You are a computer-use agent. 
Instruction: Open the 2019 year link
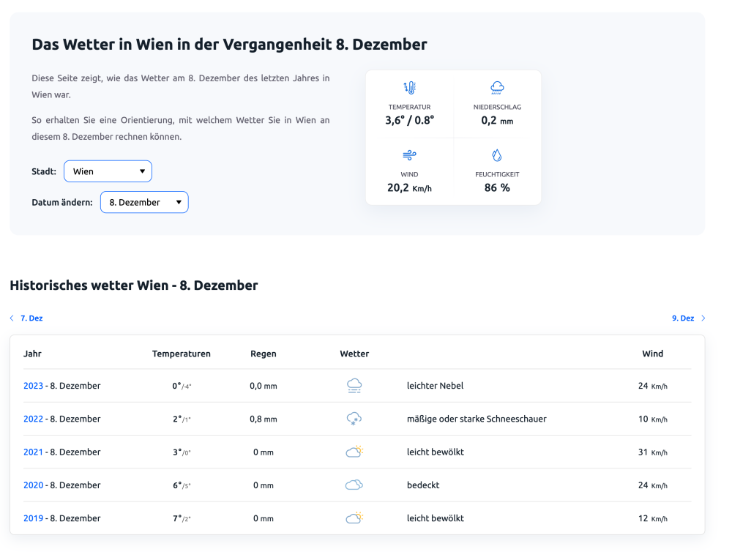tap(33, 518)
